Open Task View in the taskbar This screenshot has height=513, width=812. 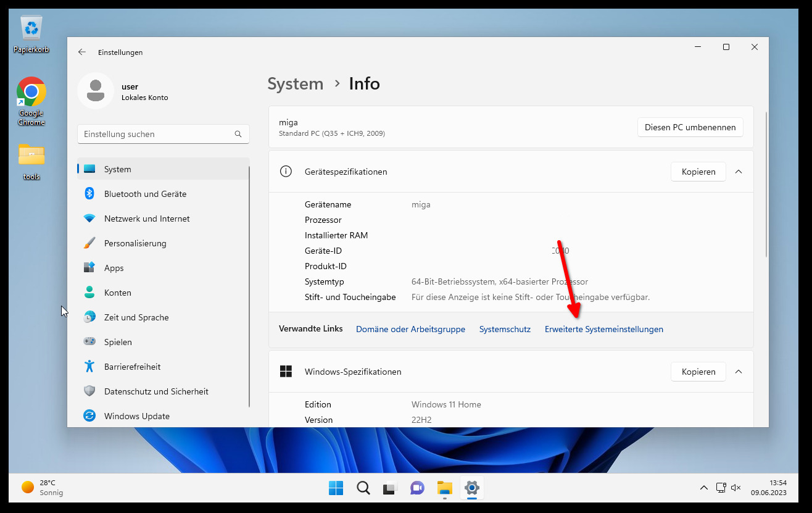tap(391, 488)
